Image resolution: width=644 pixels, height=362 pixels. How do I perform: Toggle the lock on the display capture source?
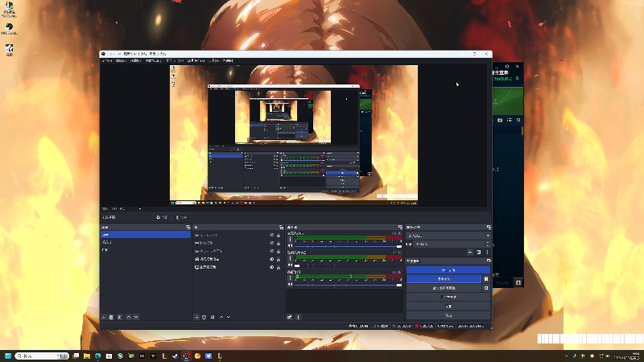click(x=279, y=267)
